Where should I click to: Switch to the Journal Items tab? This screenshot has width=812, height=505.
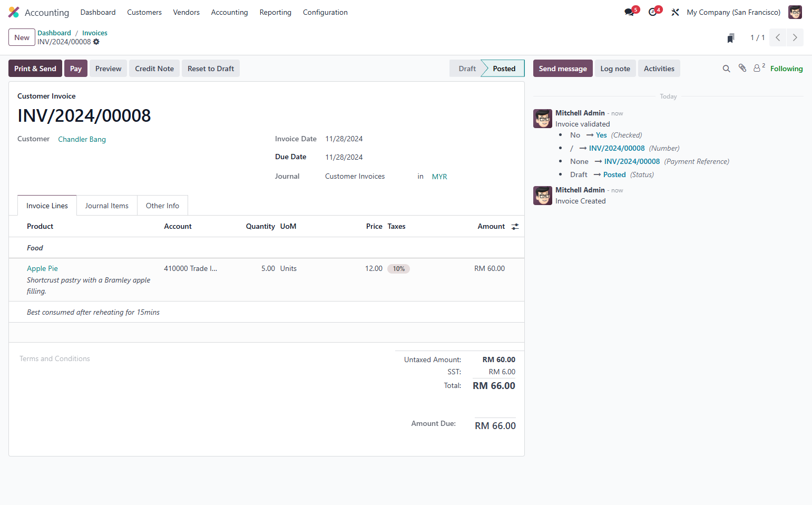pyautogui.click(x=107, y=206)
